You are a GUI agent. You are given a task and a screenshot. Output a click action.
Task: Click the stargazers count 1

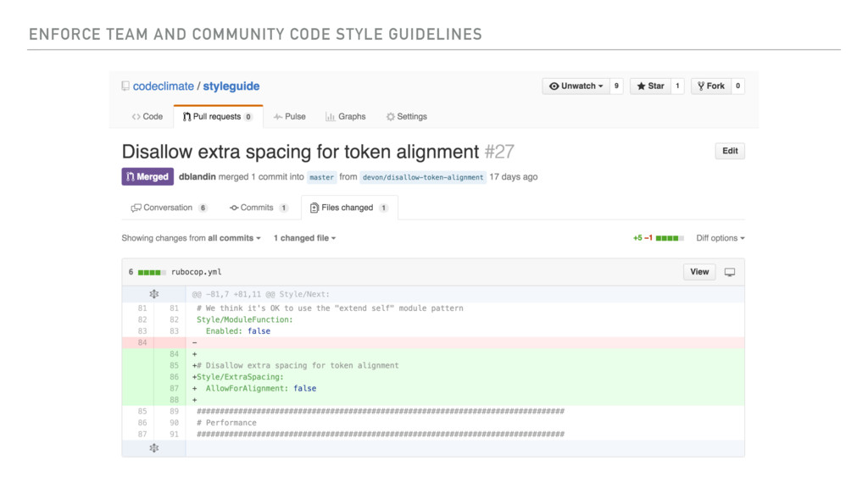click(677, 86)
